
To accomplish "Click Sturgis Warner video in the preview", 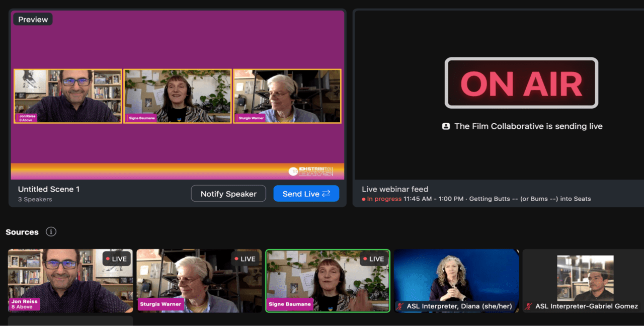I will [x=287, y=96].
